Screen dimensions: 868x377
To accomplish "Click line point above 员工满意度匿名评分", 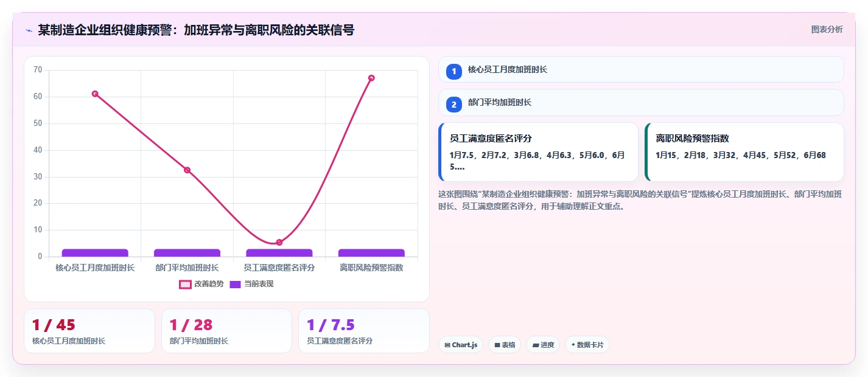I will click(x=279, y=243).
